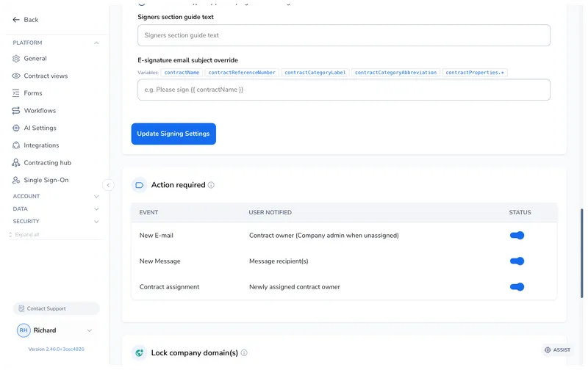This screenshot has width=588, height=370.
Task: Open AI Settings
Action: coord(40,128)
